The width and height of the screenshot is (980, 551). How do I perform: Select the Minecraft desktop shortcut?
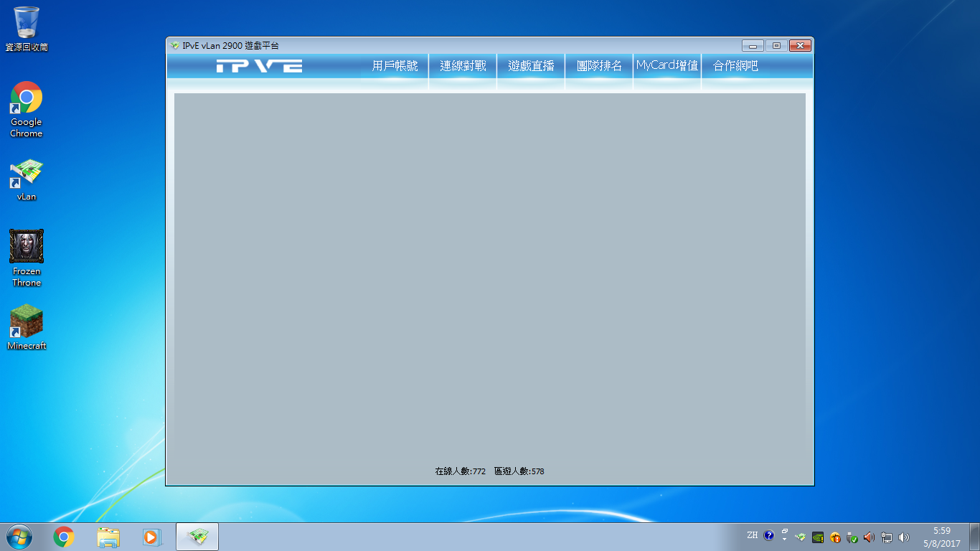tap(27, 328)
